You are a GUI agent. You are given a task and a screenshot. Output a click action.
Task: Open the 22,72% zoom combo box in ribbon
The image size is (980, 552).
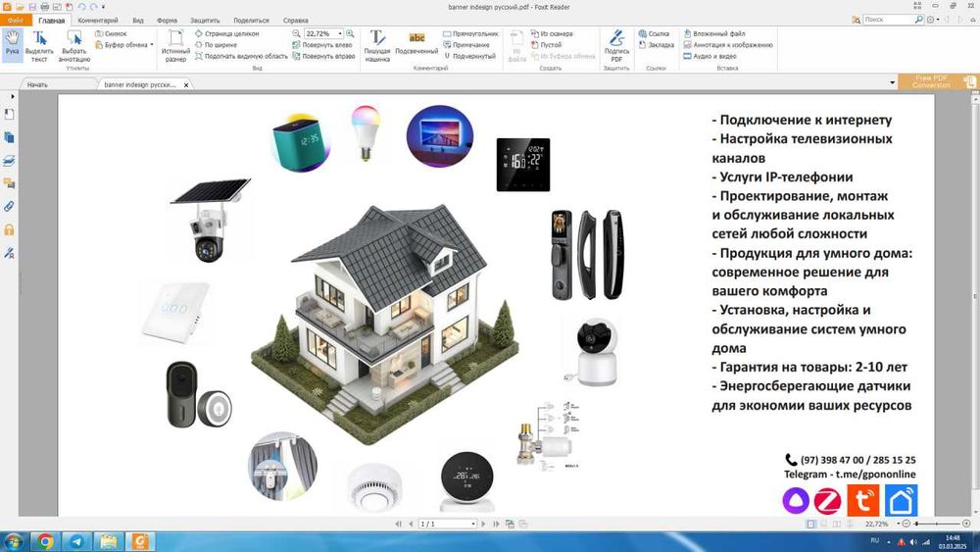323,33
